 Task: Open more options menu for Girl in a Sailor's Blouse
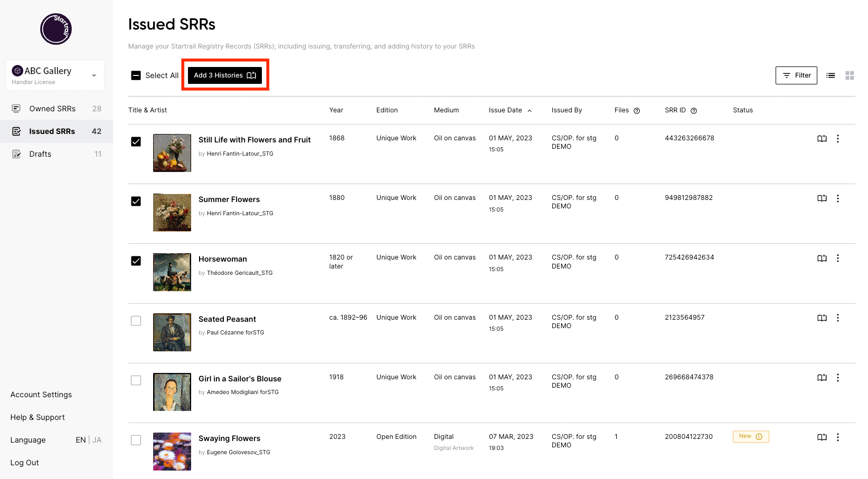click(x=838, y=378)
